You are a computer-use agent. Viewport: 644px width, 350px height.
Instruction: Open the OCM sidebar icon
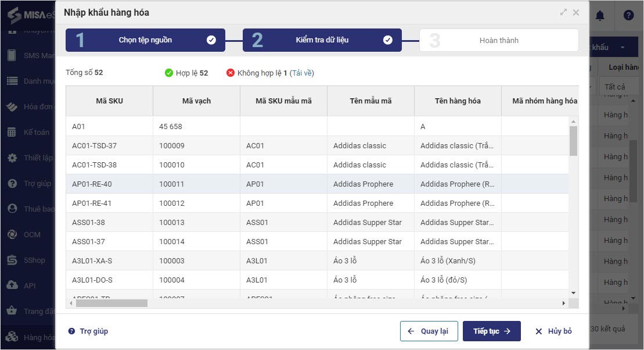pos(12,235)
